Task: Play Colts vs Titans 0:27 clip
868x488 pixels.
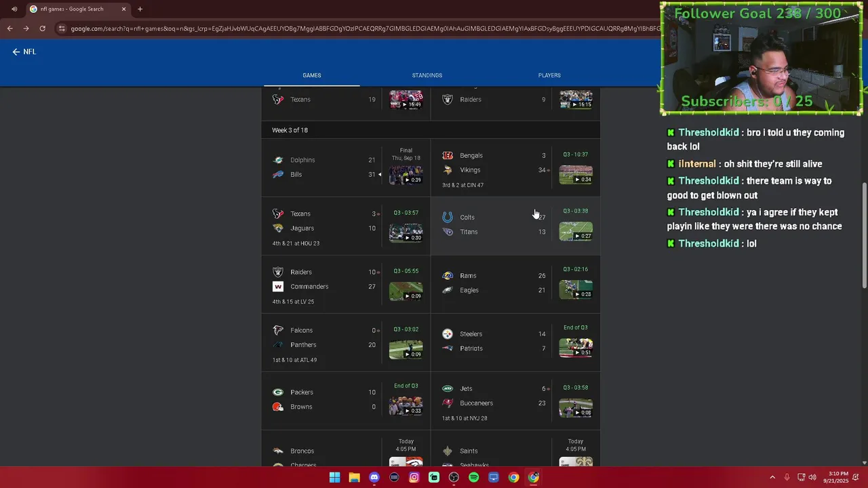Action: pyautogui.click(x=576, y=232)
